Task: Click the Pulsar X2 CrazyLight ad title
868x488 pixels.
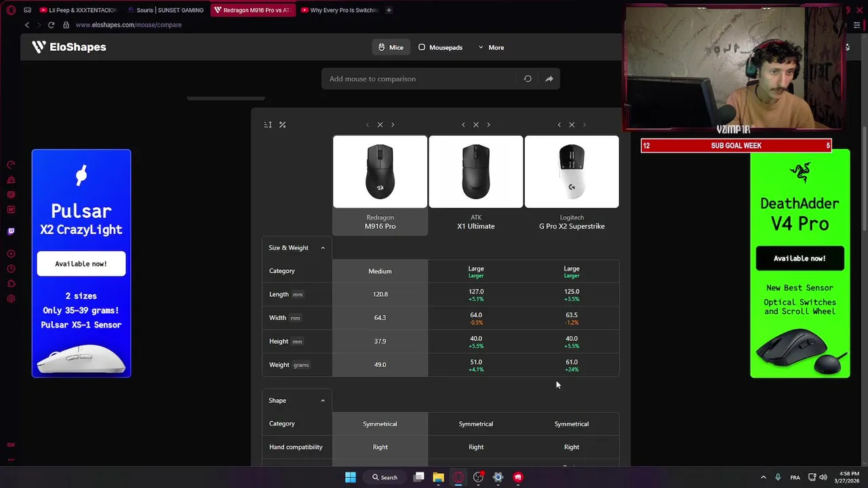Action: pyautogui.click(x=81, y=219)
